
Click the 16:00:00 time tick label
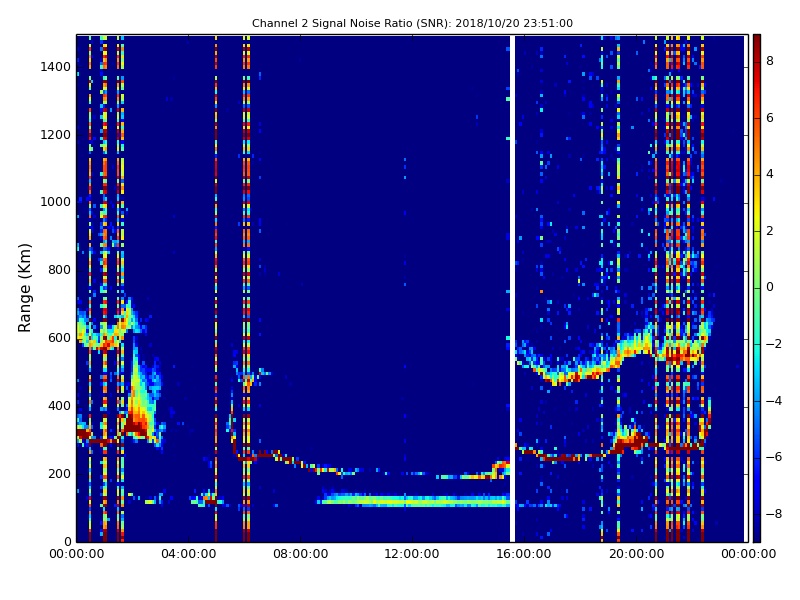(x=524, y=554)
